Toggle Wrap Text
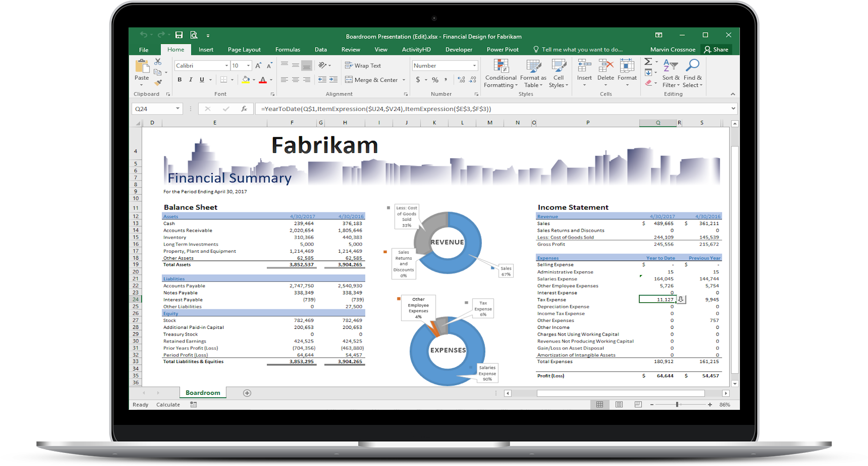Image resolution: width=868 pixels, height=466 pixels. coord(363,66)
